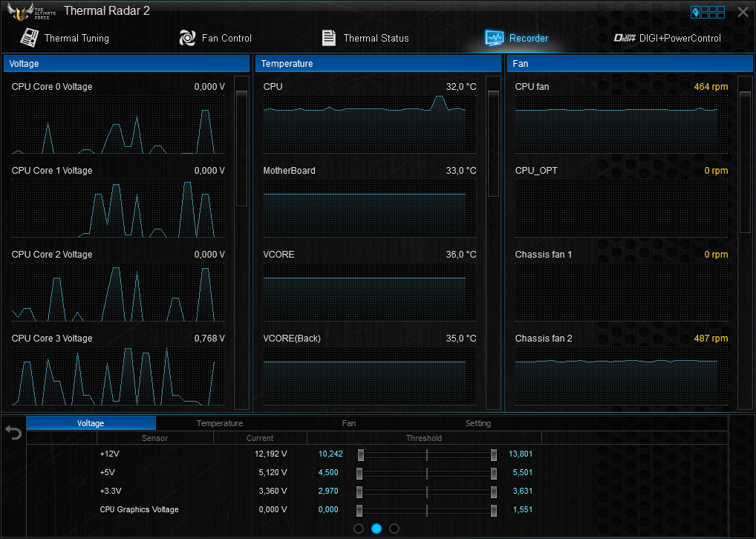Image resolution: width=756 pixels, height=539 pixels.
Task: Click the CPU_OPT fan label
Action: pos(536,171)
